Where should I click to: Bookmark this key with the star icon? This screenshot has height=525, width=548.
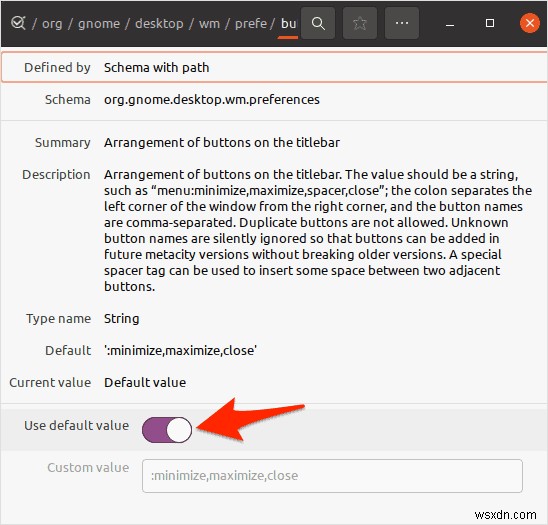point(360,23)
